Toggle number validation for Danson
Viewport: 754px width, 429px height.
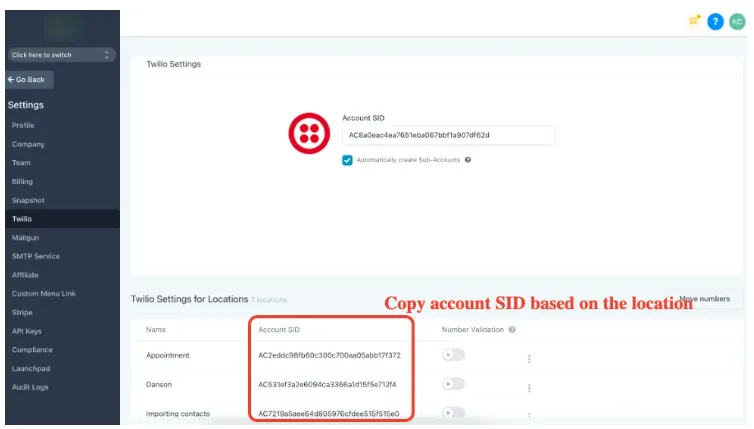pos(453,384)
